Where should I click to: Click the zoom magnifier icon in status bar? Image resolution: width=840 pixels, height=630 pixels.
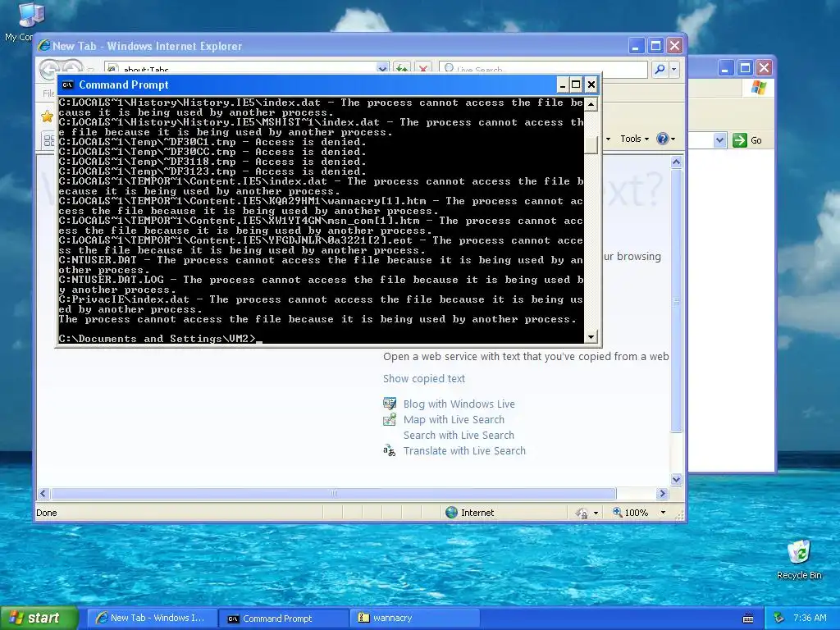pyautogui.click(x=617, y=512)
